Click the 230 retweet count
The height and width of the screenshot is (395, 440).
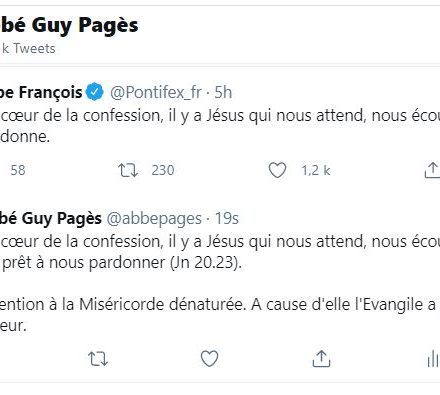pyautogui.click(x=163, y=170)
